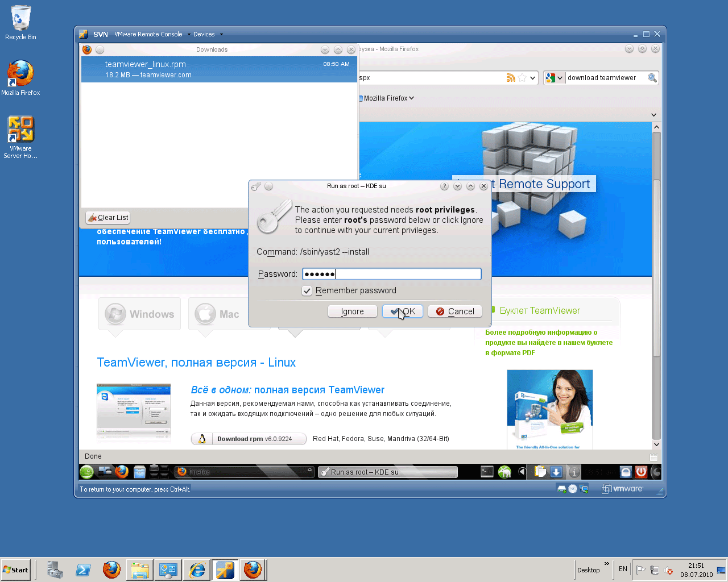Click the Firefox launcher in the KDE panel

[x=122, y=472]
